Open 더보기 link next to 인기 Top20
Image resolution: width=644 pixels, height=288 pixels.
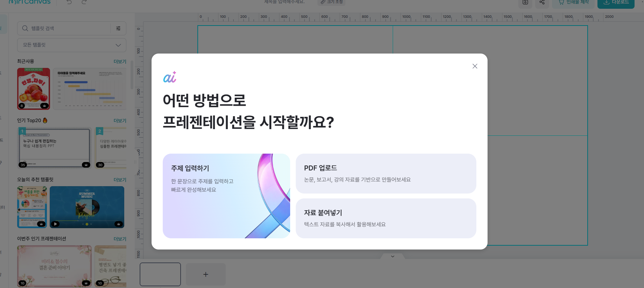click(x=120, y=121)
